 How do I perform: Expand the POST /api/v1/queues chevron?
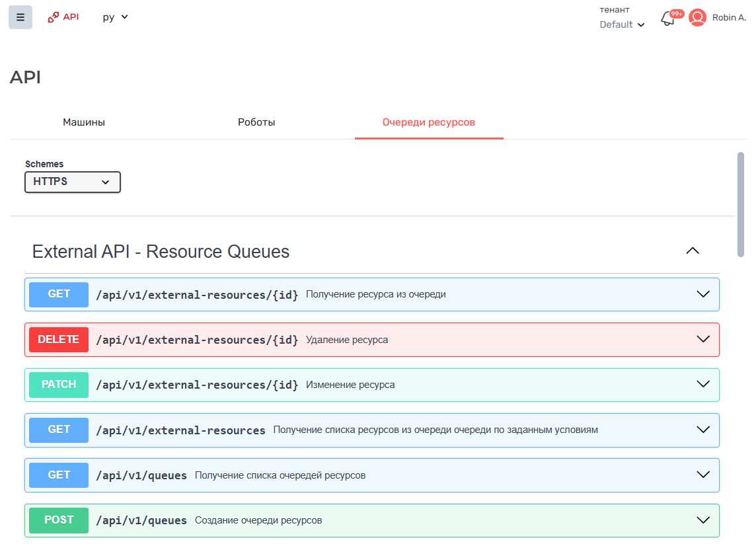(703, 520)
